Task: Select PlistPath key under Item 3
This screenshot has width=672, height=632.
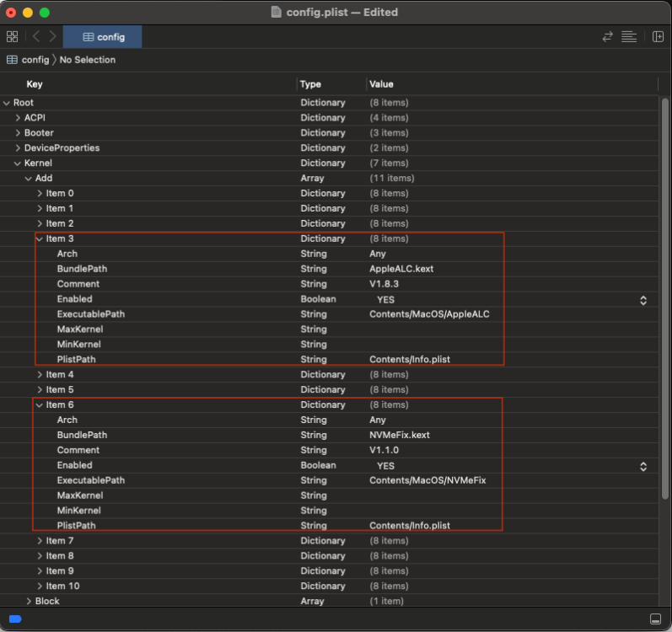Action: (76, 359)
